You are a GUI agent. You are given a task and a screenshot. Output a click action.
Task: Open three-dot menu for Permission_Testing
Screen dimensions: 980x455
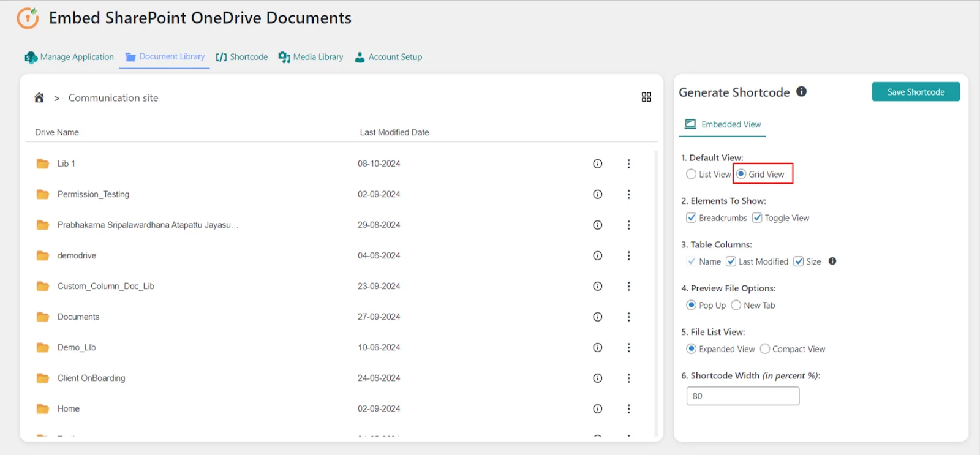point(628,194)
